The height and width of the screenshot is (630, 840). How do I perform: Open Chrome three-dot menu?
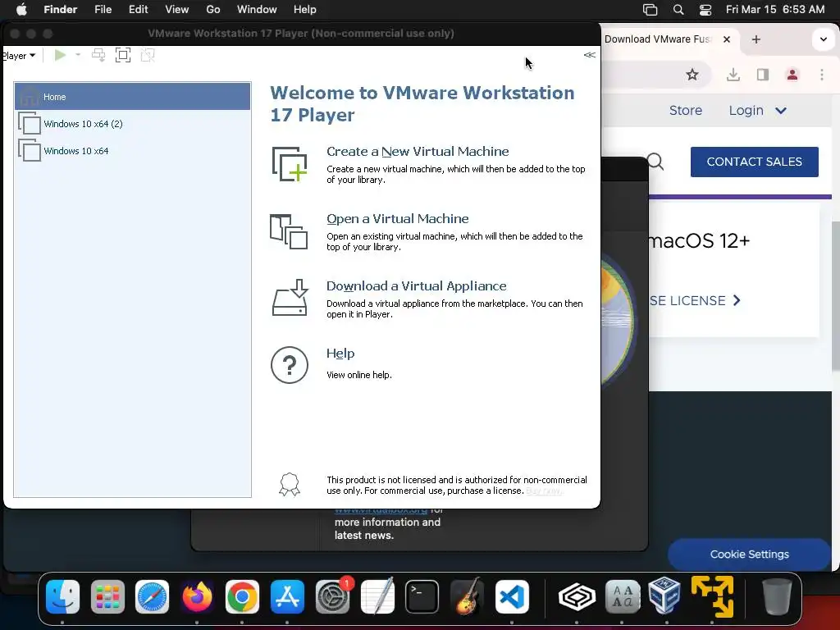822,75
